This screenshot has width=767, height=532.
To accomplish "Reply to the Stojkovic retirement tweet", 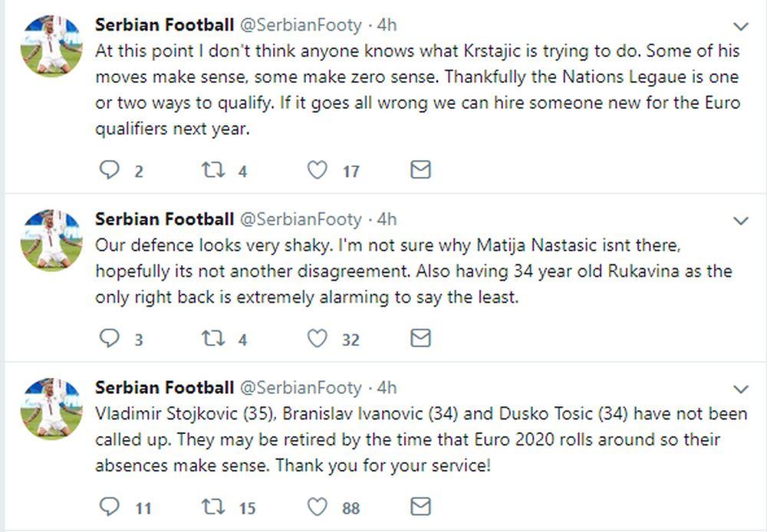I will (x=110, y=506).
